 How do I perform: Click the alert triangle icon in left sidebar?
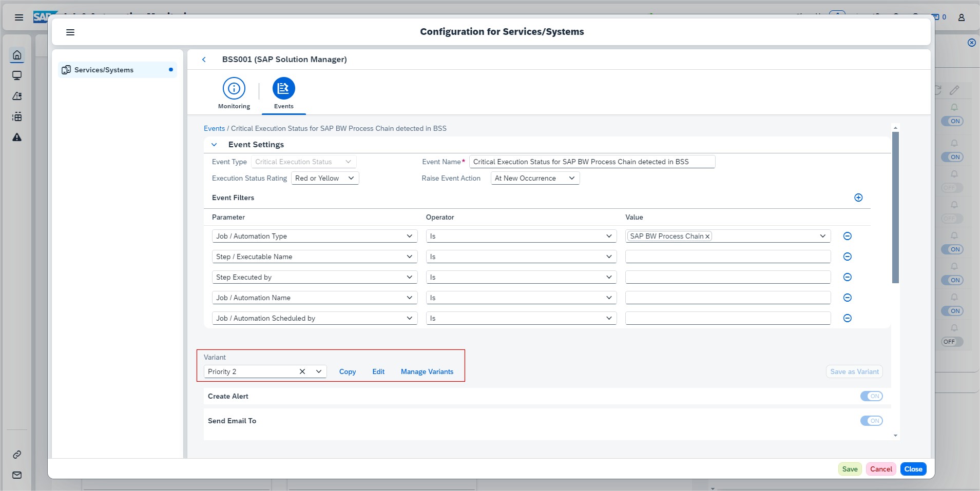pyautogui.click(x=17, y=137)
